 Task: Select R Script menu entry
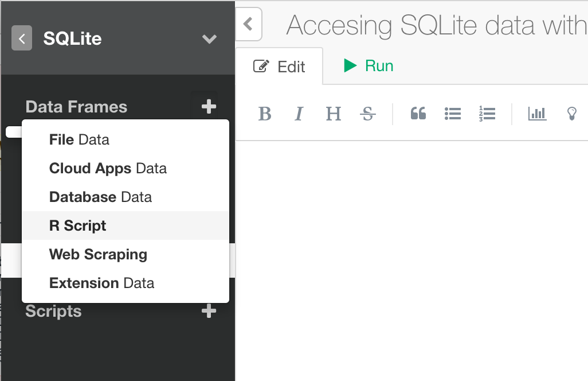tap(126, 226)
